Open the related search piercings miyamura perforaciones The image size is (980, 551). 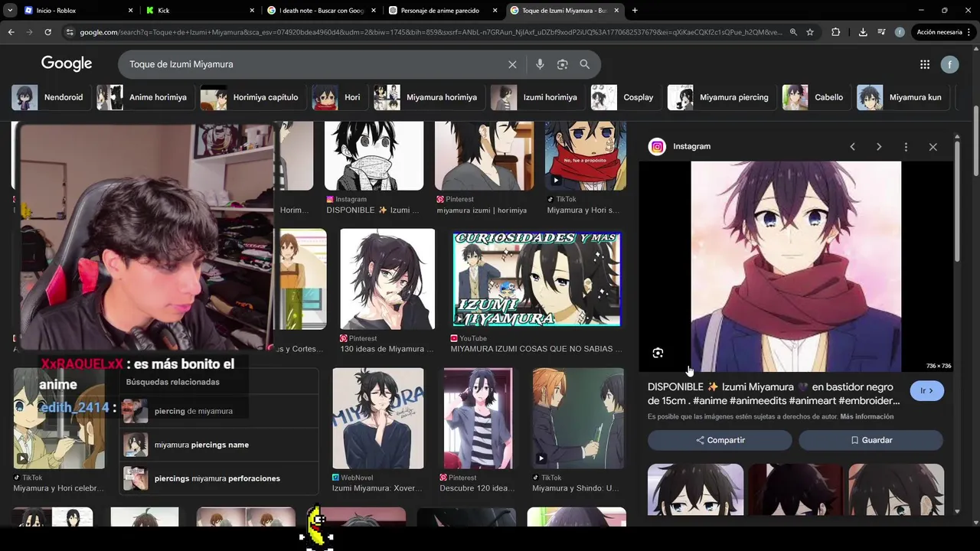(x=217, y=478)
